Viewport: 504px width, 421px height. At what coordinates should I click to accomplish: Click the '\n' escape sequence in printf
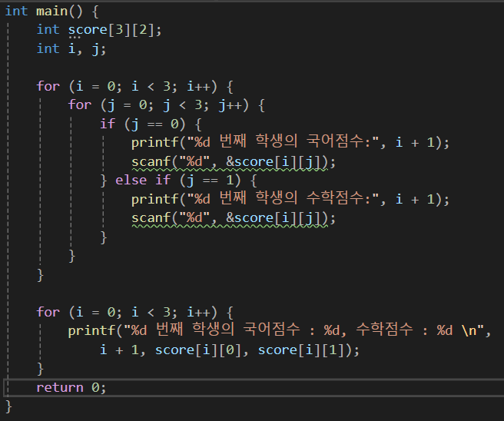click(x=469, y=330)
